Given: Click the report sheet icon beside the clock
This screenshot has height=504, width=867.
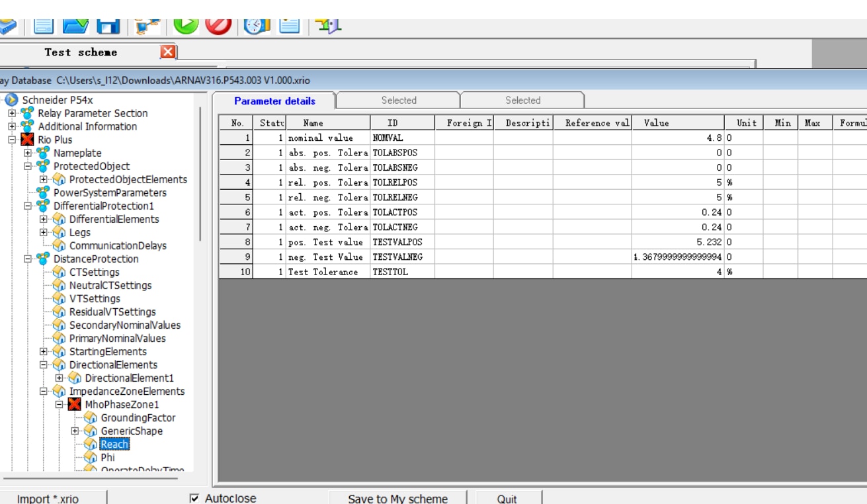Looking at the screenshot, I should pos(290,26).
